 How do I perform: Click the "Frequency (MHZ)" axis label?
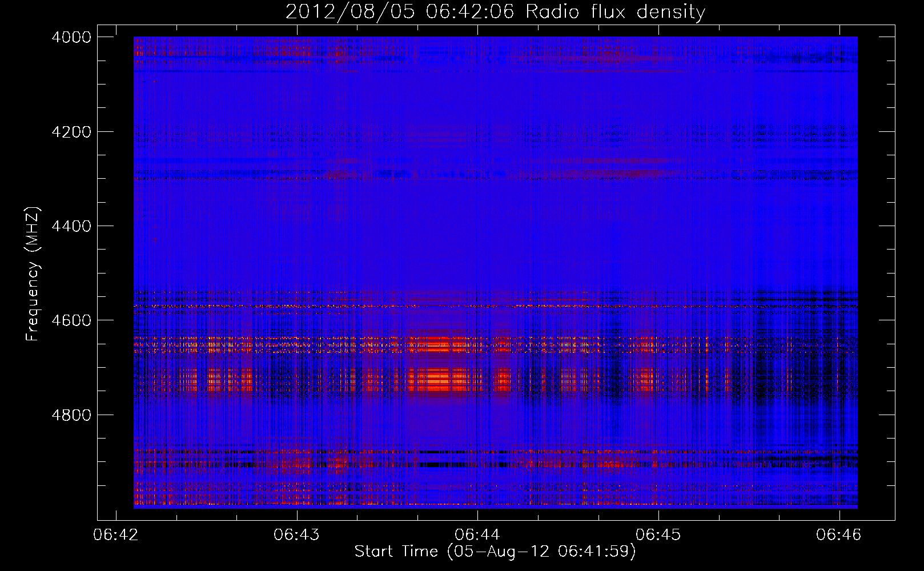tap(33, 274)
